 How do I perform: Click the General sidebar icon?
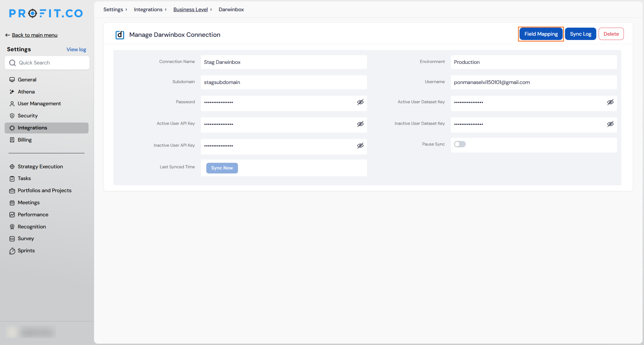point(12,80)
